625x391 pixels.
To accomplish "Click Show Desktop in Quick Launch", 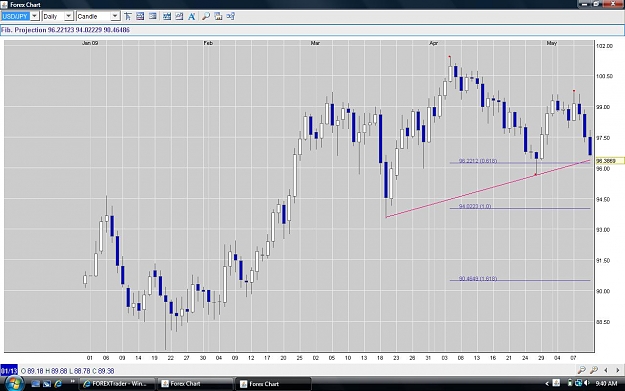I will click(35, 384).
